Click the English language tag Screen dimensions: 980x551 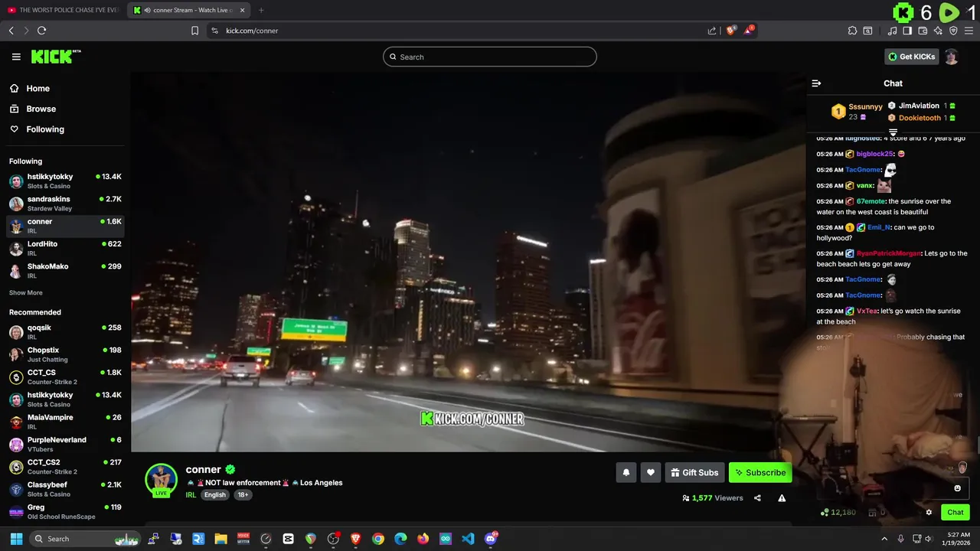pos(215,495)
